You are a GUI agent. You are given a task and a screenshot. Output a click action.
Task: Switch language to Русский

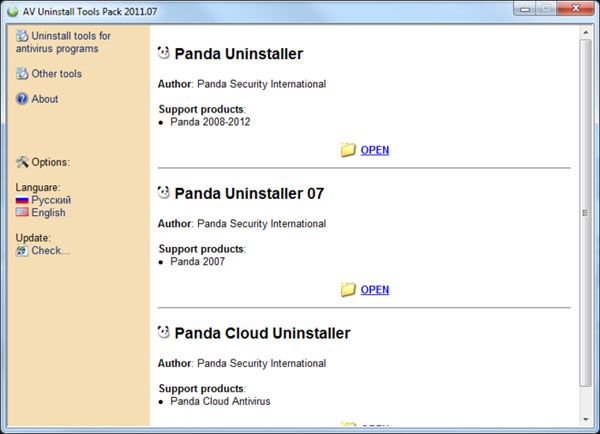pyautogui.click(x=51, y=200)
